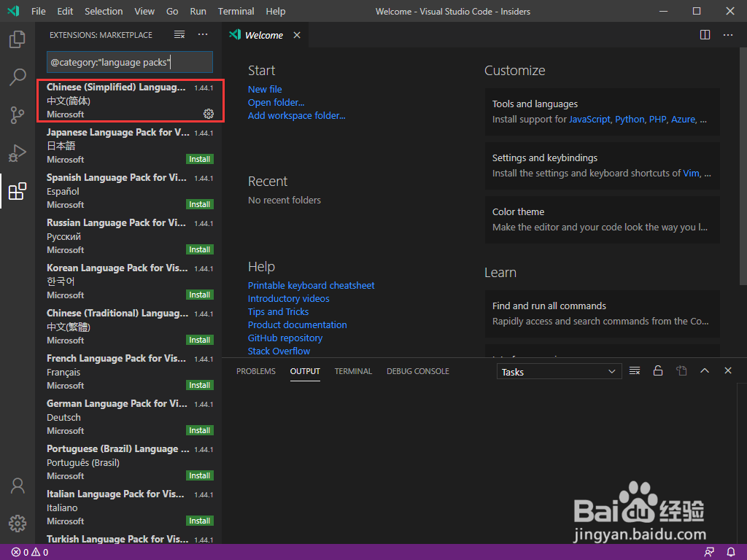This screenshot has width=747, height=560.
Task: Open Introductory videos link
Action: [x=289, y=298]
